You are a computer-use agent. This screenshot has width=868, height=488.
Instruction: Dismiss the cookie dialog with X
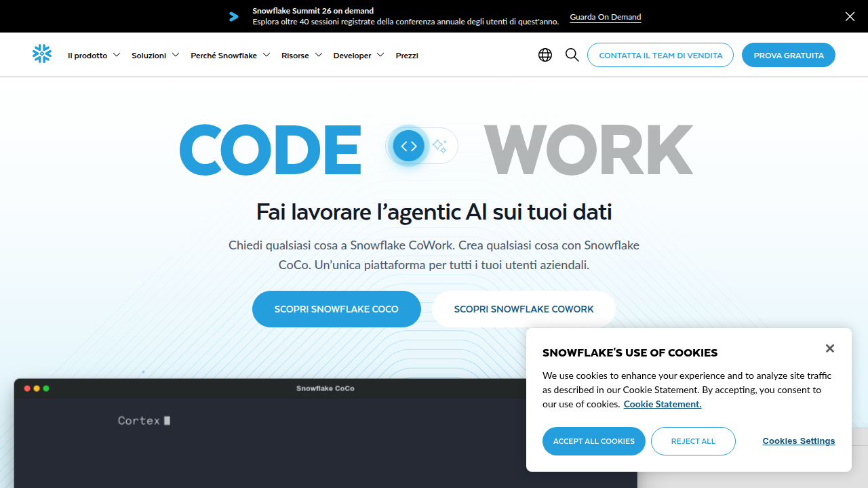point(829,348)
